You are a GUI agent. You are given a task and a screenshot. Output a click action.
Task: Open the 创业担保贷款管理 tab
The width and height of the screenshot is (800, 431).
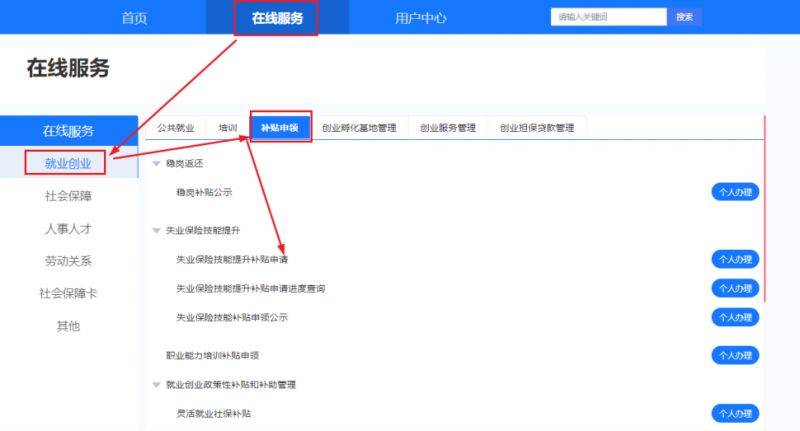tap(537, 128)
